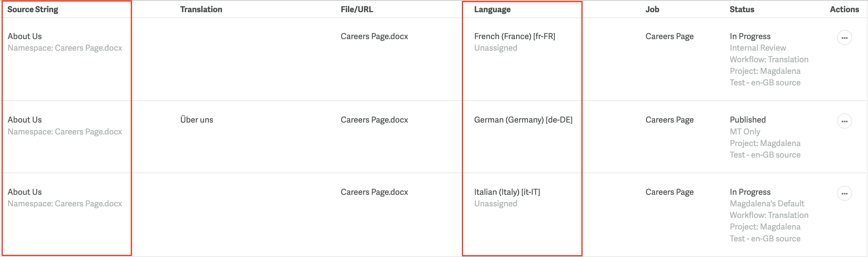Click French (France) [fr-FR] language cell
This screenshot has width=868, height=257.
(x=514, y=36)
